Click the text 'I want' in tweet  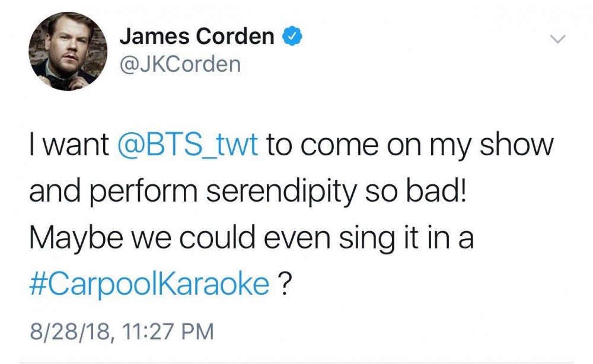69,146
